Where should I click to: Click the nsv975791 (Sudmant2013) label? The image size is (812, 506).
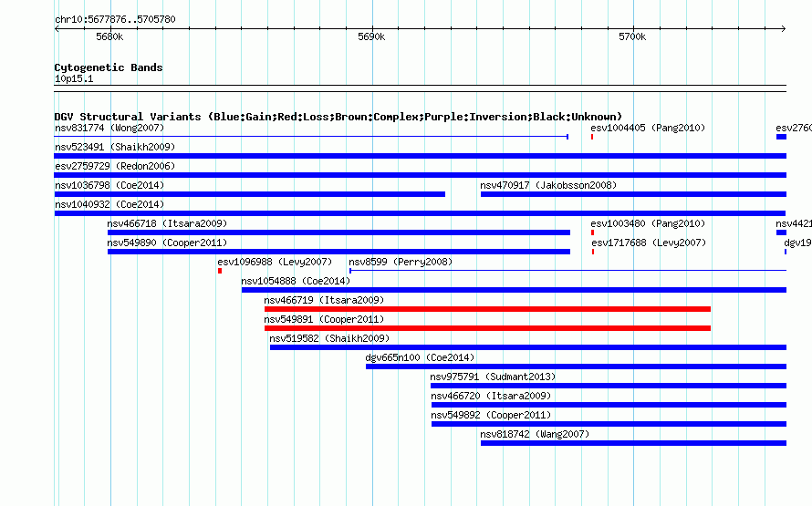493,377
